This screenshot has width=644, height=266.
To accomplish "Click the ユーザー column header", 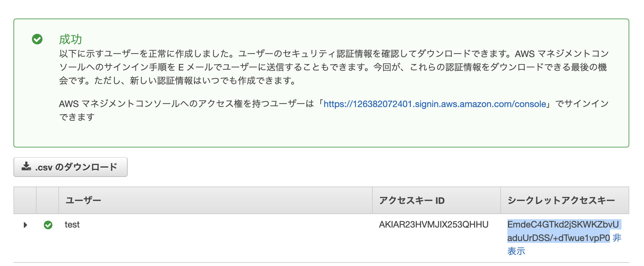I will [x=83, y=201].
